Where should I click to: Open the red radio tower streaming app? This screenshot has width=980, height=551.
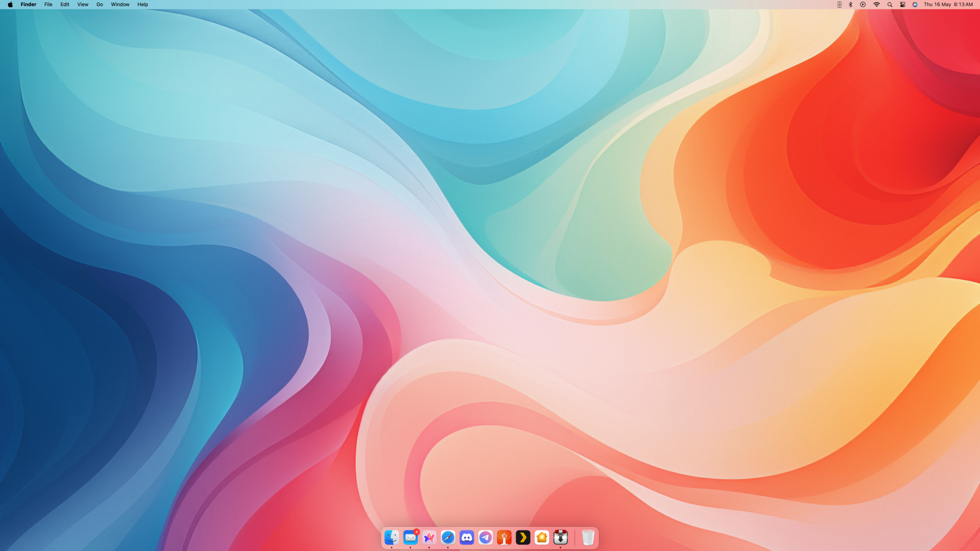(x=504, y=538)
